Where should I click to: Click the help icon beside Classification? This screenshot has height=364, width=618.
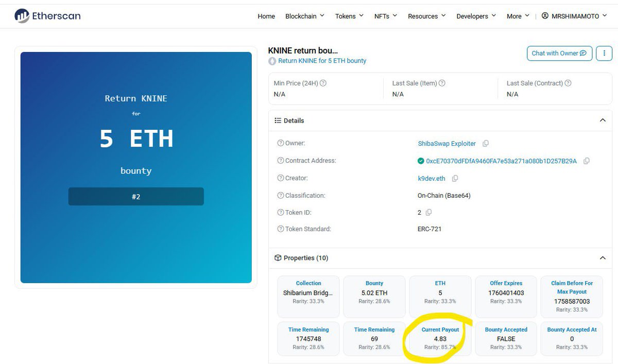[x=281, y=196]
